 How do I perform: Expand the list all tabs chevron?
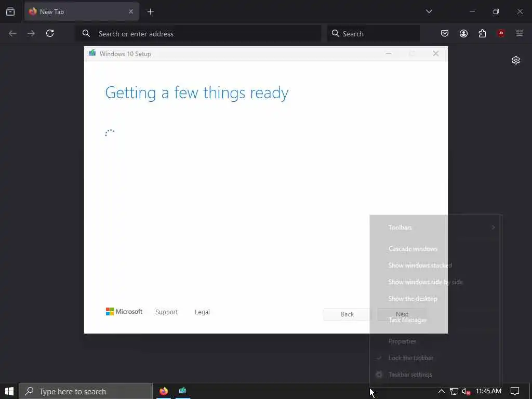pyautogui.click(x=429, y=11)
